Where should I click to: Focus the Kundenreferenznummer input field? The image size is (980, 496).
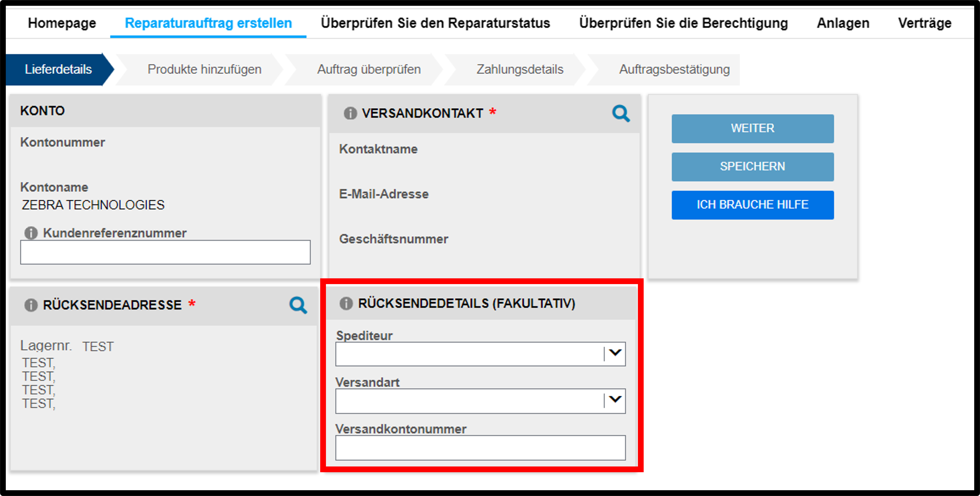tap(166, 252)
